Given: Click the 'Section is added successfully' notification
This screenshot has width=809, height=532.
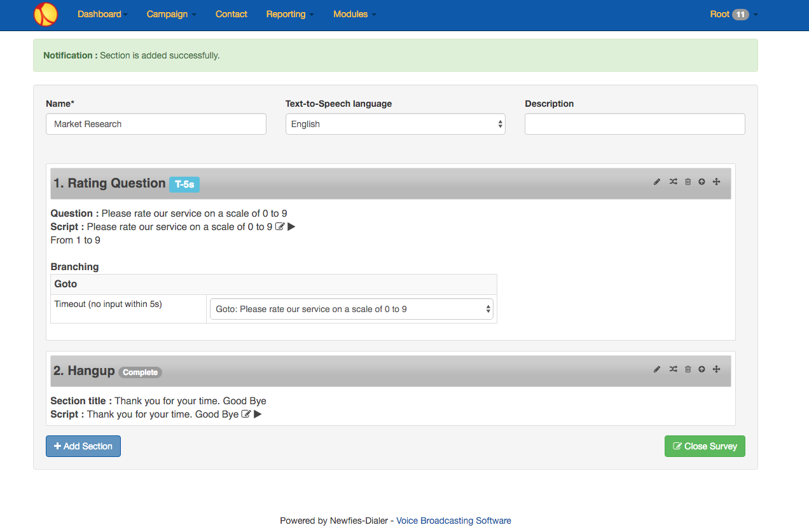Looking at the screenshot, I should click(x=395, y=55).
